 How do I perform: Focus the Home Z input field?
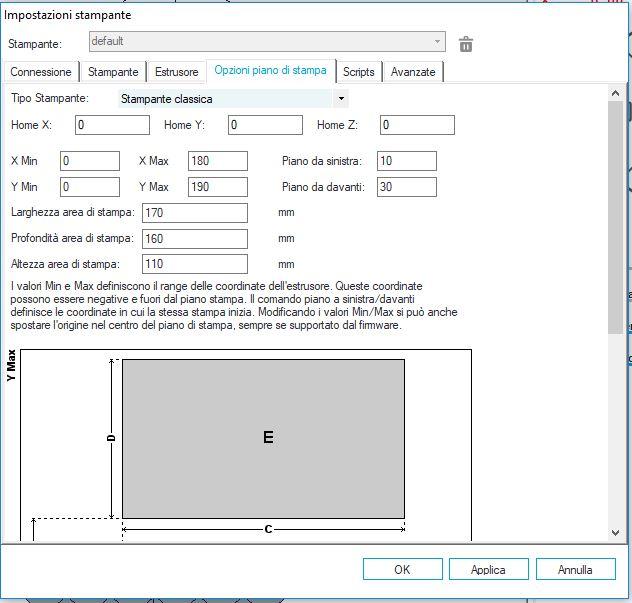(x=417, y=125)
